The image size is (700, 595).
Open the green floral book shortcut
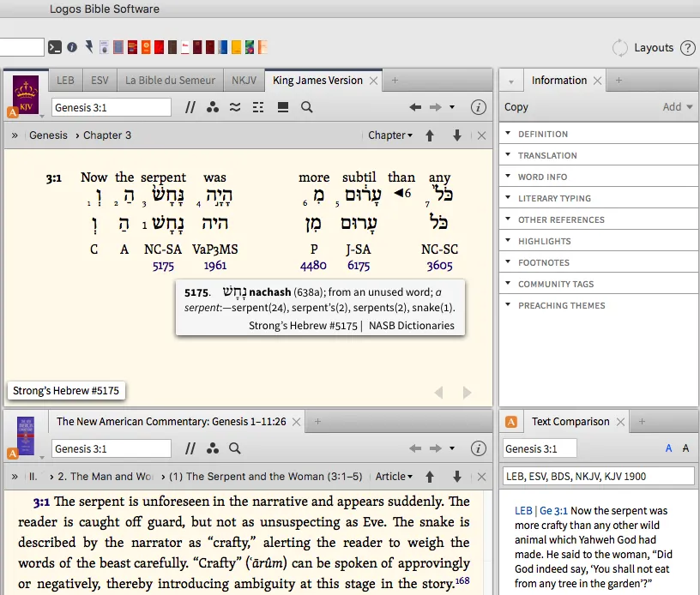(x=250, y=47)
